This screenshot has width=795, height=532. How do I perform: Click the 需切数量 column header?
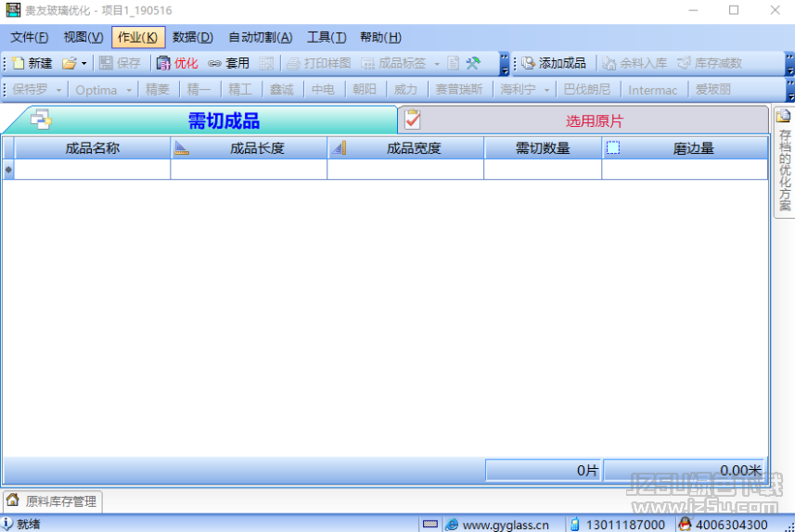click(543, 148)
